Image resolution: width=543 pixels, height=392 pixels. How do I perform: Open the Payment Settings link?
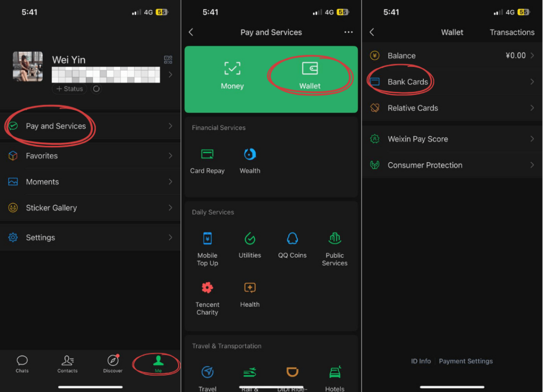point(466,361)
